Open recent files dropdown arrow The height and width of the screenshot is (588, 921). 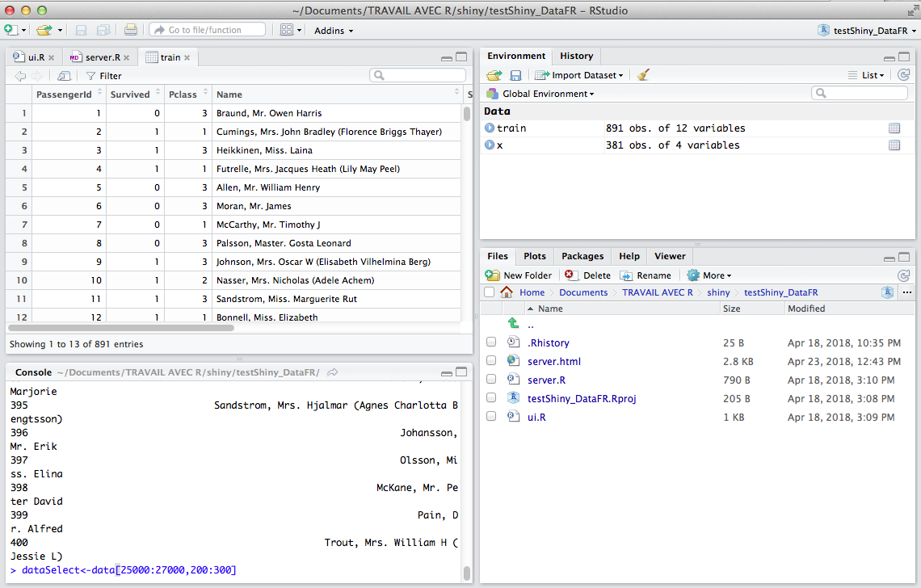click(x=60, y=31)
